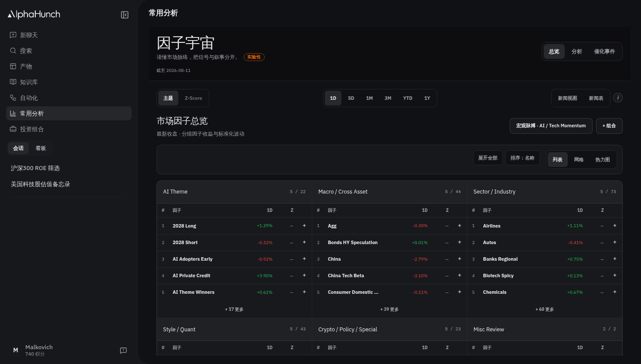Viewport: 641px width, 364px height.
Task: Click the 投资组合 briefcase icon
Action: [13, 129]
